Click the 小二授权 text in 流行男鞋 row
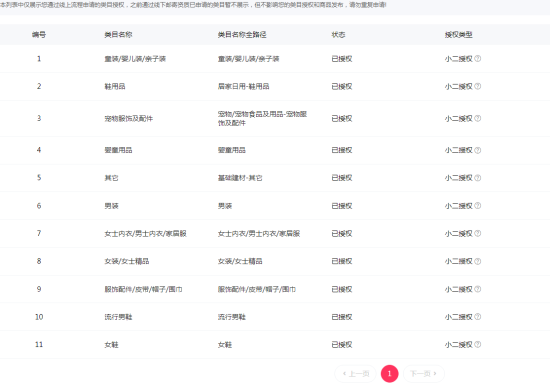 click(x=458, y=317)
